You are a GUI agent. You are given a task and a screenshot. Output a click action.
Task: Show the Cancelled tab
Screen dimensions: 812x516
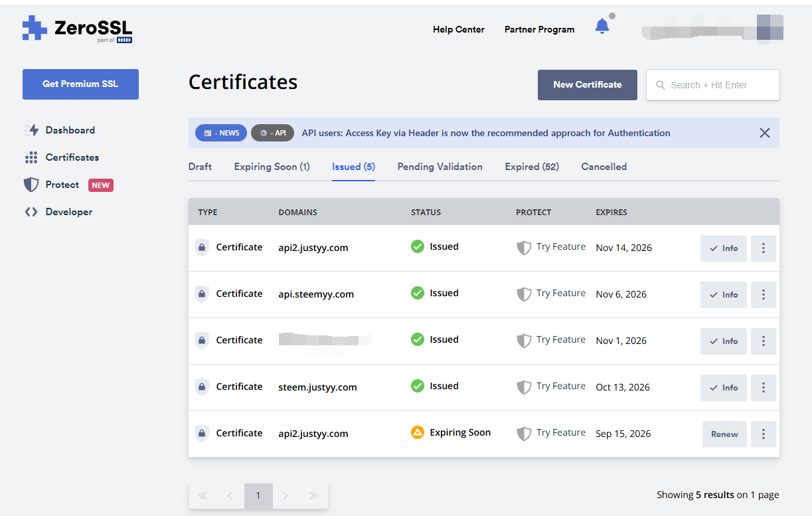(x=604, y=167)
